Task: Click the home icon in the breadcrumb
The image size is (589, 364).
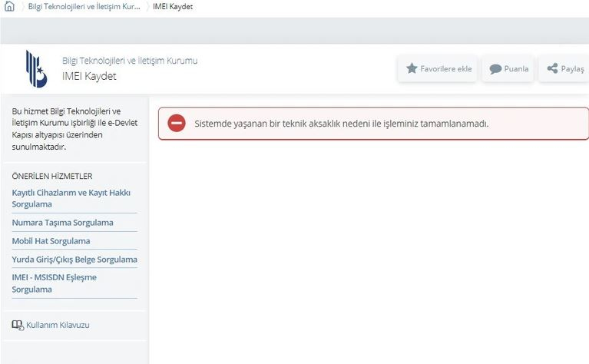Action: pyautogui.click(x=9, y=7)
